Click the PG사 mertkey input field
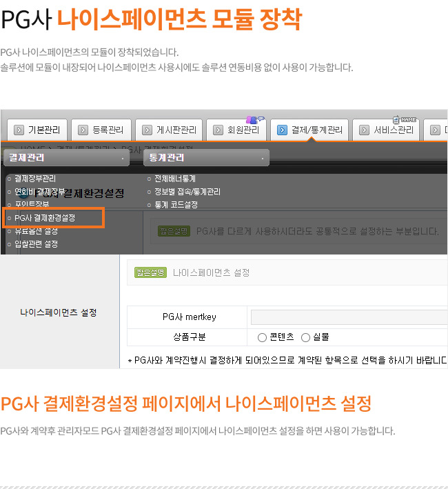 [349, 317]
